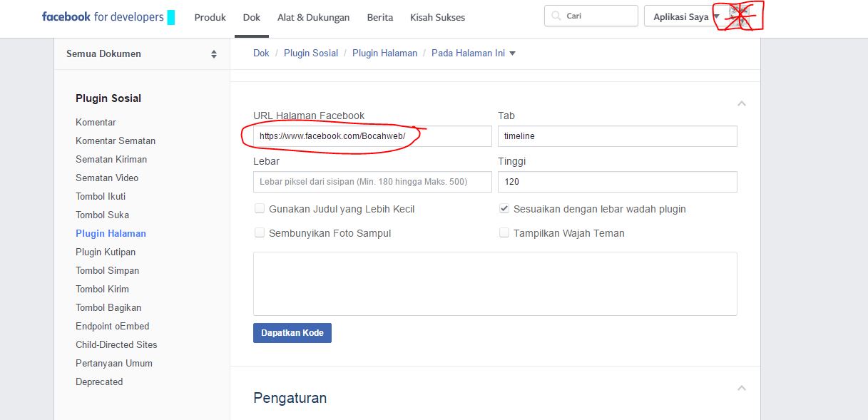Open Plugin Kutipan in sidebar

pos(106,252)
